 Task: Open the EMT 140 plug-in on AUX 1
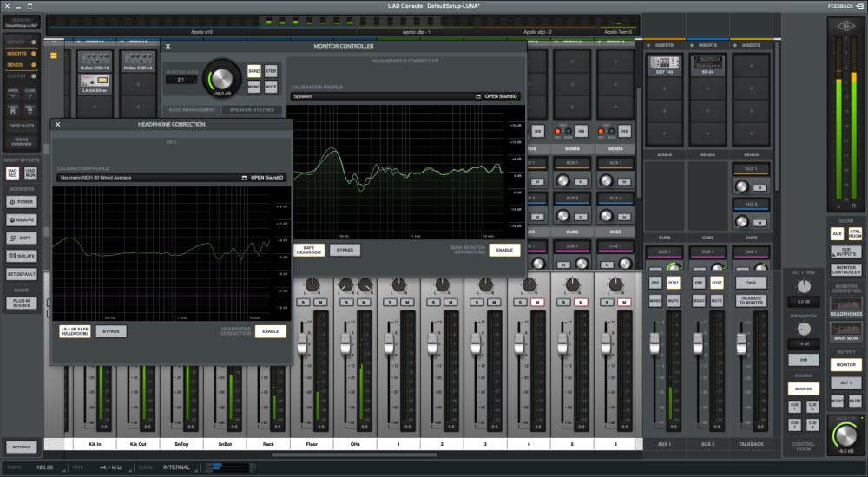click(663, 62)
